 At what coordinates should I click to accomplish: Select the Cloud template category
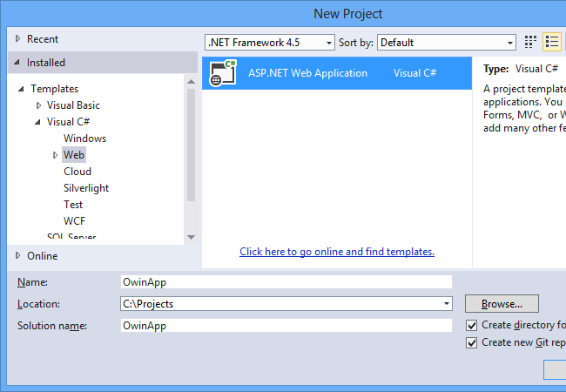tap(77, 172)
